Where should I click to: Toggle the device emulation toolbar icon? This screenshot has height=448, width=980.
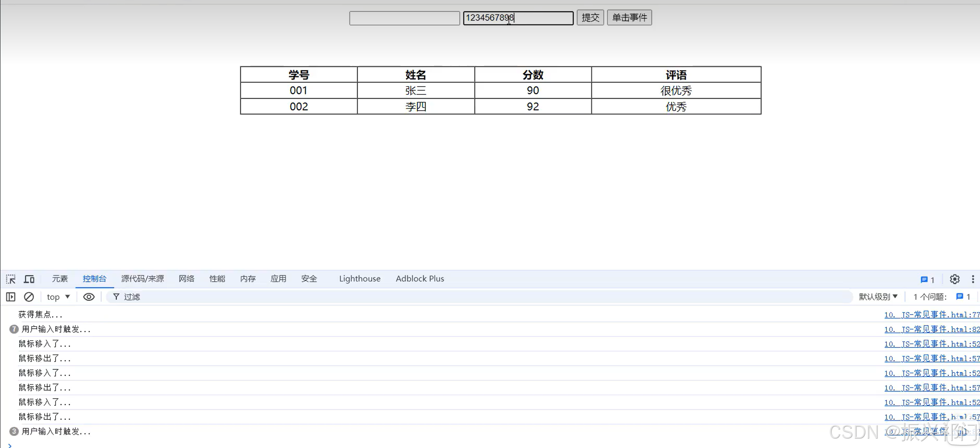29,279
